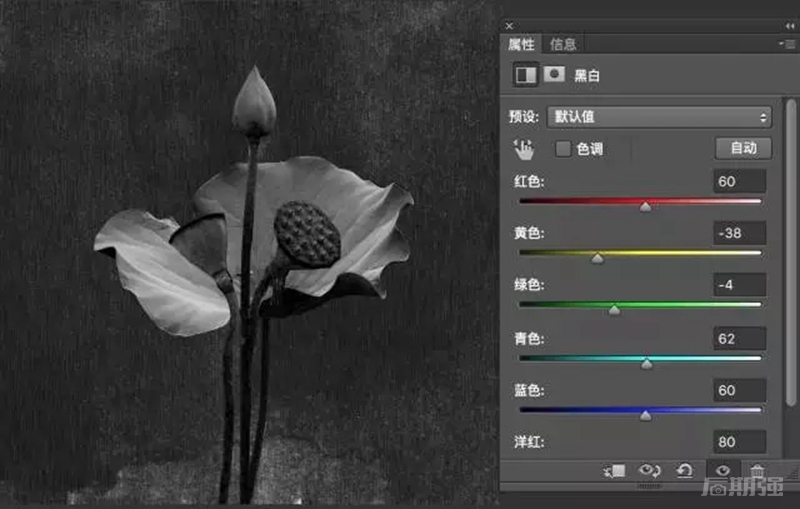The width and height of the screenshot is (800, 509).
Task: Click the 蓝色 label
Action: click(x=529, y=390)
